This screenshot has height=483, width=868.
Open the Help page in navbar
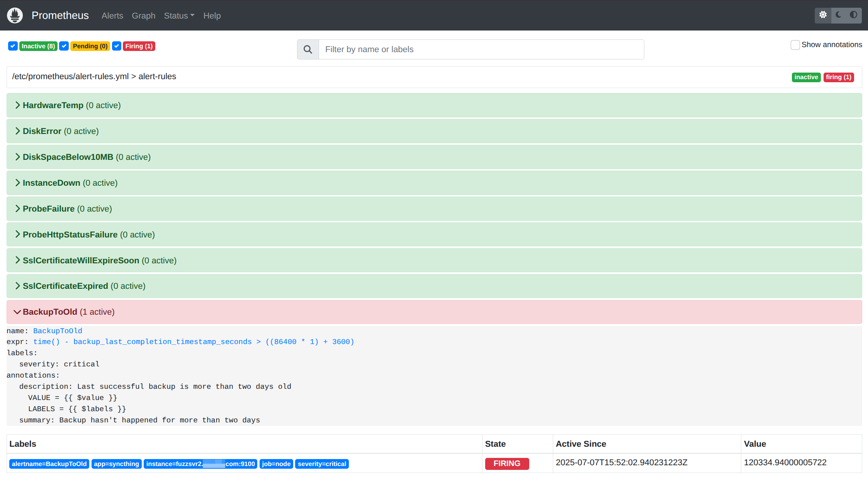tap(212, 15)
